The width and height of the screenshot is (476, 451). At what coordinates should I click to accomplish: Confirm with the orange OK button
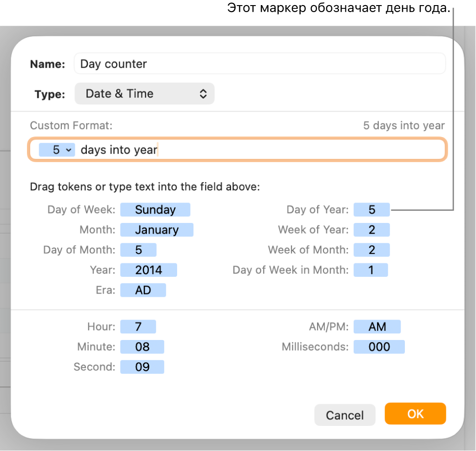pos(415,414)
